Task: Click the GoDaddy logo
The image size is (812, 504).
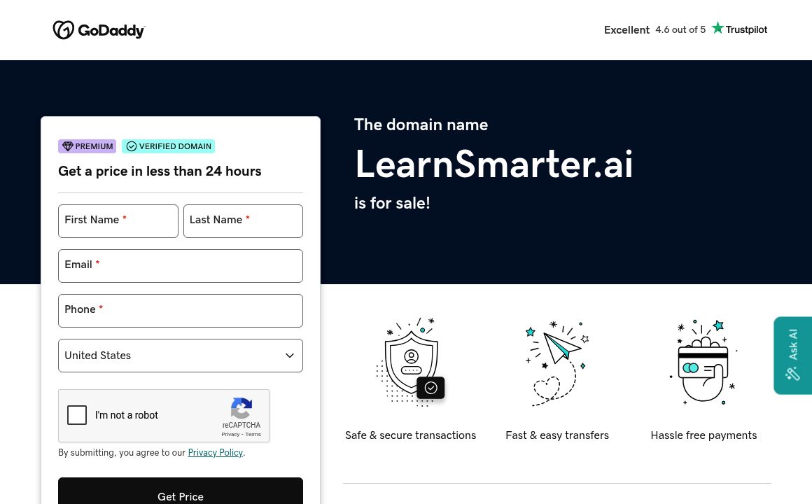Action: click(x=99, y=30)
